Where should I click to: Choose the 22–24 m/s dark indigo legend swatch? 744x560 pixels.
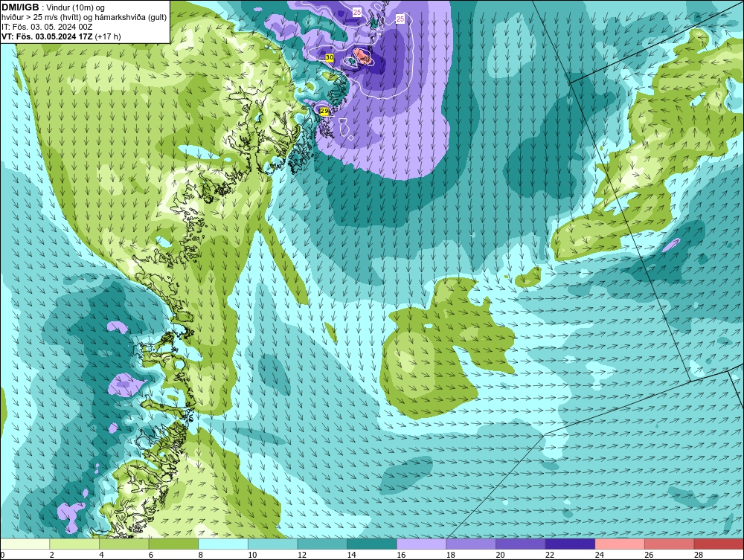[571, 544]
